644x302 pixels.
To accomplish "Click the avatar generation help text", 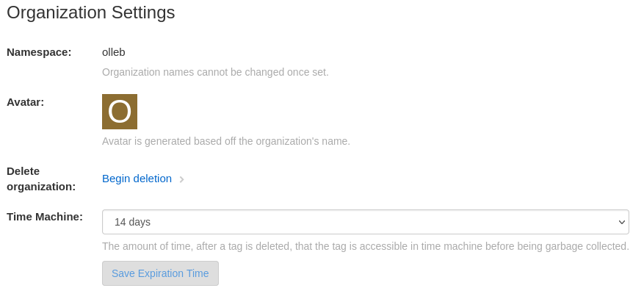I will (226, 141).
